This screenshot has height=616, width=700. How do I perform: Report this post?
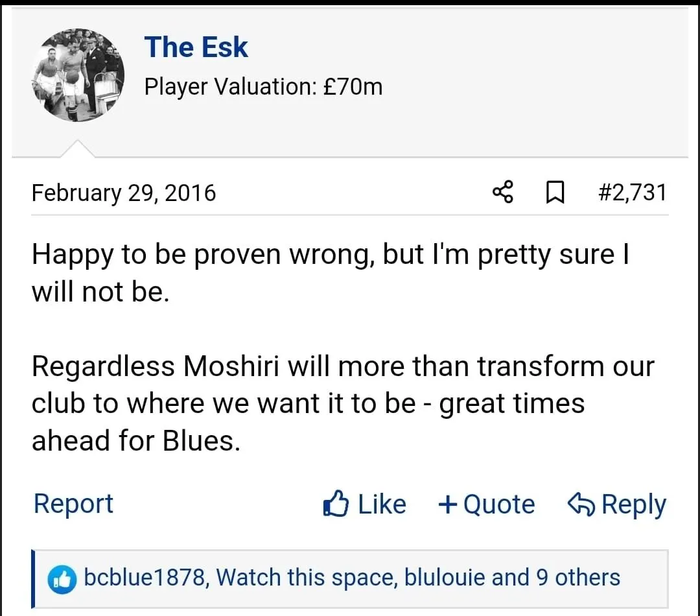(x=73, y=504)
